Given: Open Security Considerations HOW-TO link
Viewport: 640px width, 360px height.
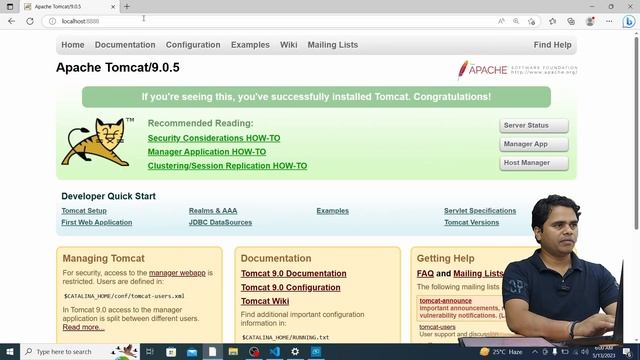Looking at the screenshot, I should [x=214, y=138].
